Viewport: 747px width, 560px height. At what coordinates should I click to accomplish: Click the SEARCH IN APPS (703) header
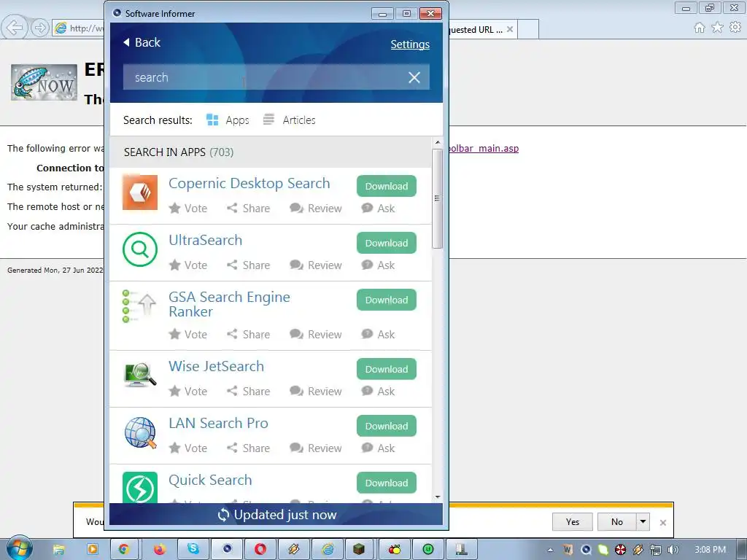pos(271,152)
